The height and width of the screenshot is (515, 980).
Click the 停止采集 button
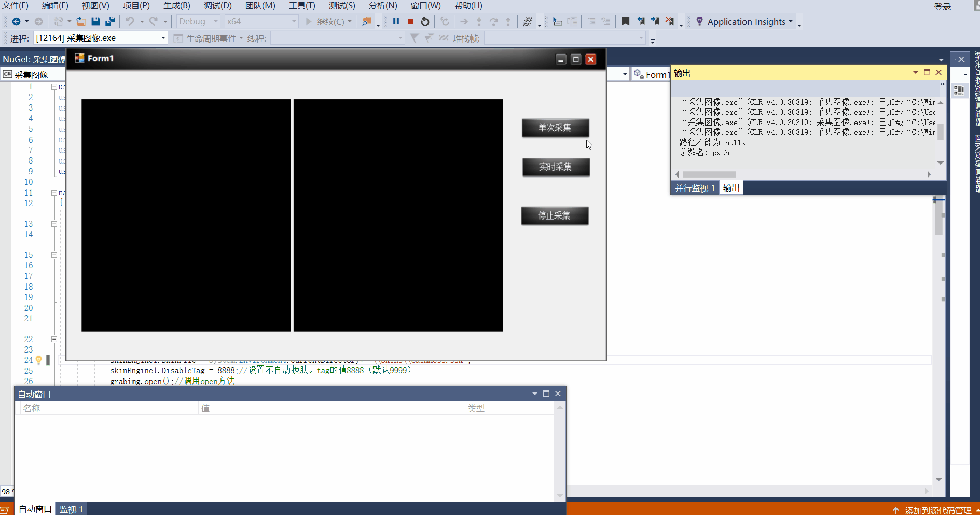[555, 215]
